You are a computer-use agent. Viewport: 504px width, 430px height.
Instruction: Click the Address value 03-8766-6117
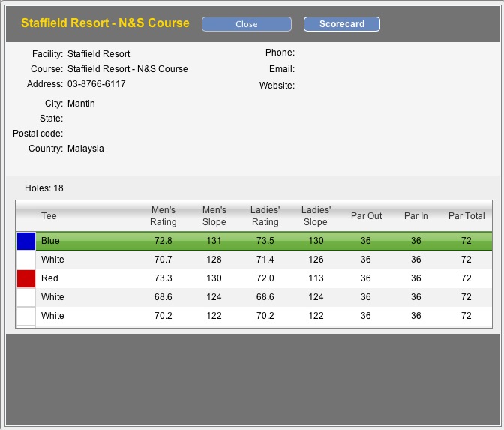(x=97, y=84)
